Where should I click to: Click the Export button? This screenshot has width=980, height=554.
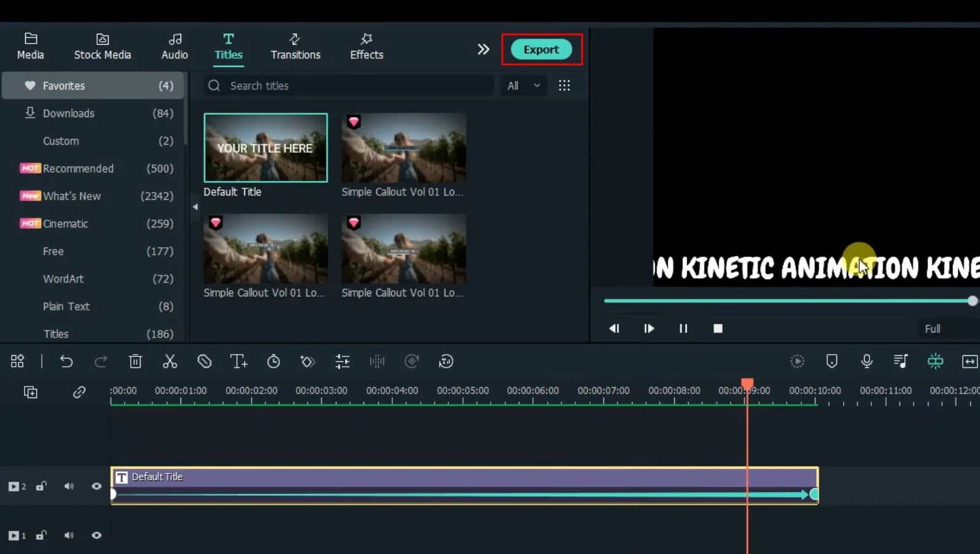pos(541,49)
